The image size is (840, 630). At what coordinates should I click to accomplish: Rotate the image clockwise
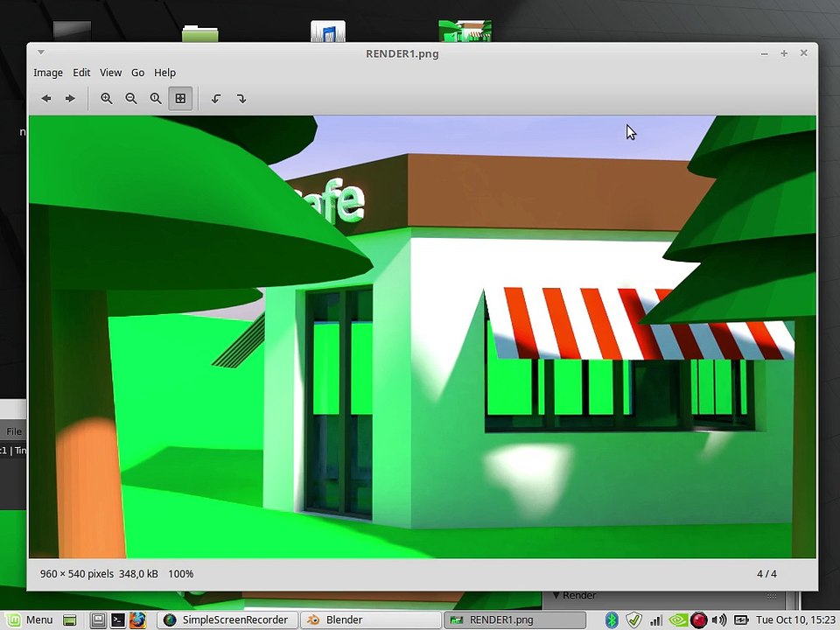pos(241,99)
